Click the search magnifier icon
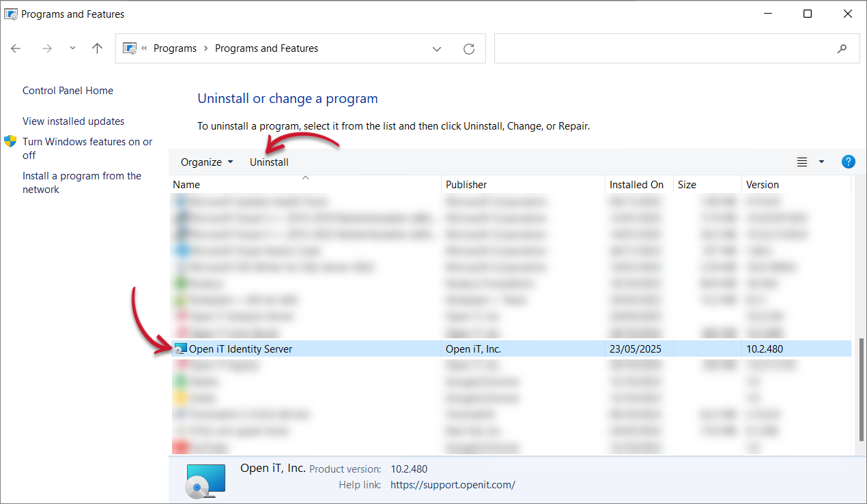Screen dimensions: 867x504 point(842,48)
